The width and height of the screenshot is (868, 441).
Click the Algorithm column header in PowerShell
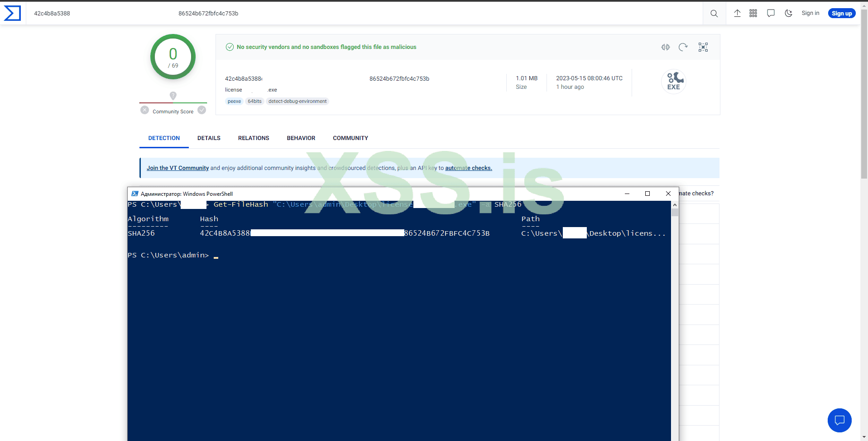[148, 219]
